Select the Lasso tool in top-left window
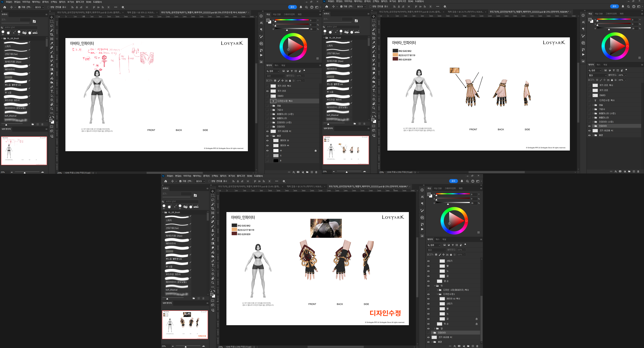The image size is (644, 348). click(x=52, y=26)
